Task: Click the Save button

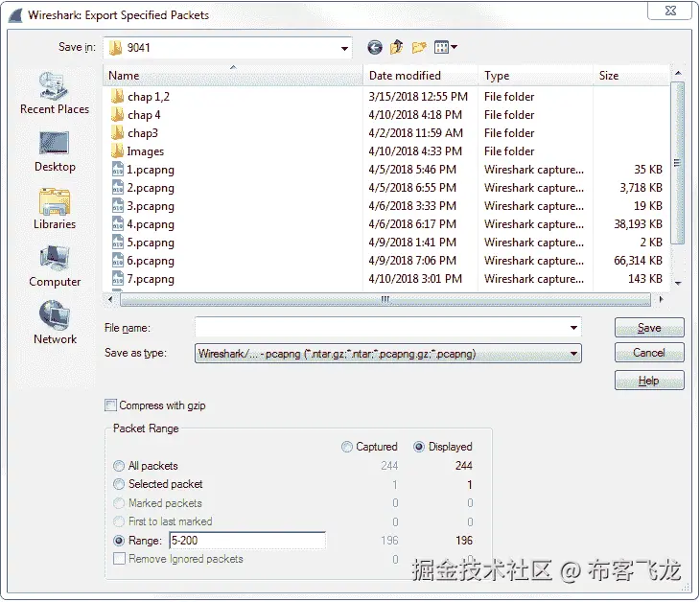Action: pos(649,328)
